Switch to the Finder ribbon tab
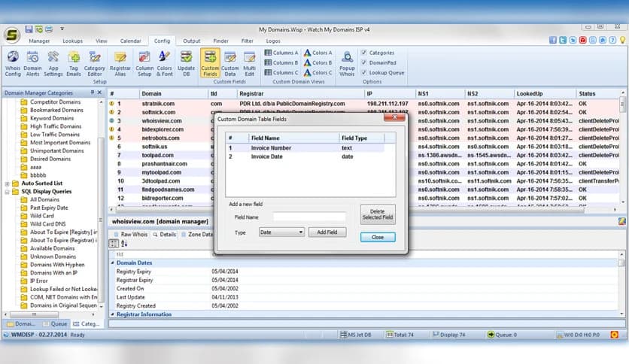The image size is (629, 364). (220, 41)
